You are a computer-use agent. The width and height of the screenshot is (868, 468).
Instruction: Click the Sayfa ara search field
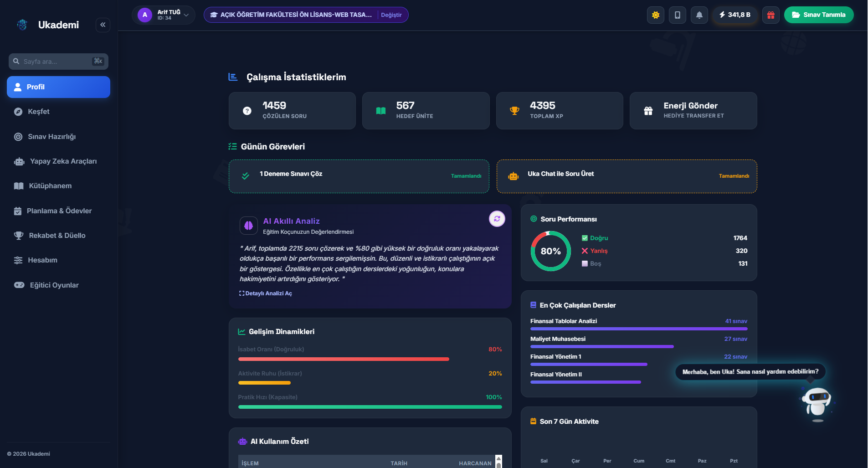click(x=58, y=62)
